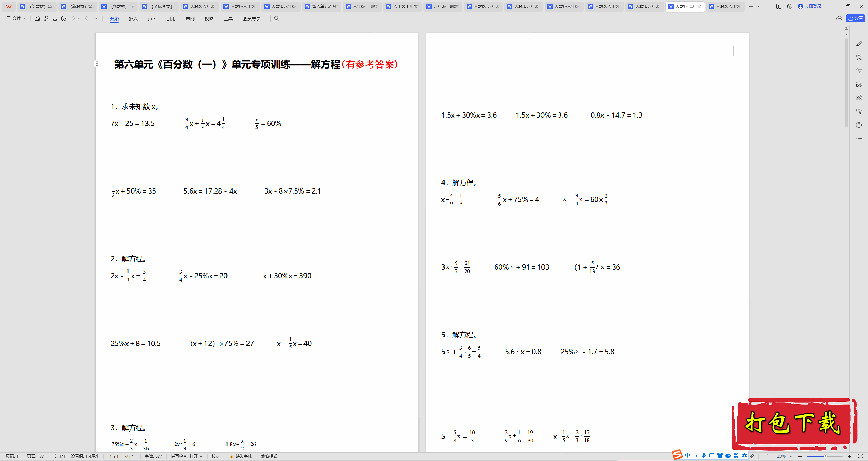This screenshot has height=461, width=868.
Task: Click 缺失字体 warning in status bar
Action: [241, 456]
